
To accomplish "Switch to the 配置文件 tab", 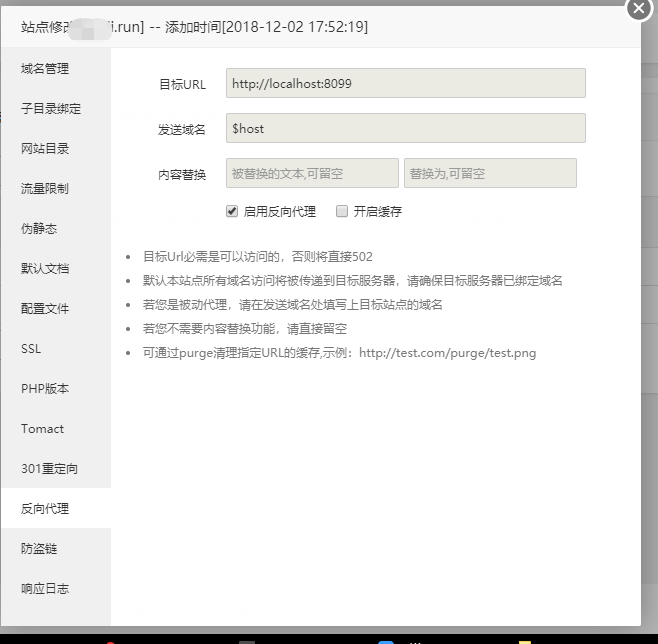I will tap(46, 309).
